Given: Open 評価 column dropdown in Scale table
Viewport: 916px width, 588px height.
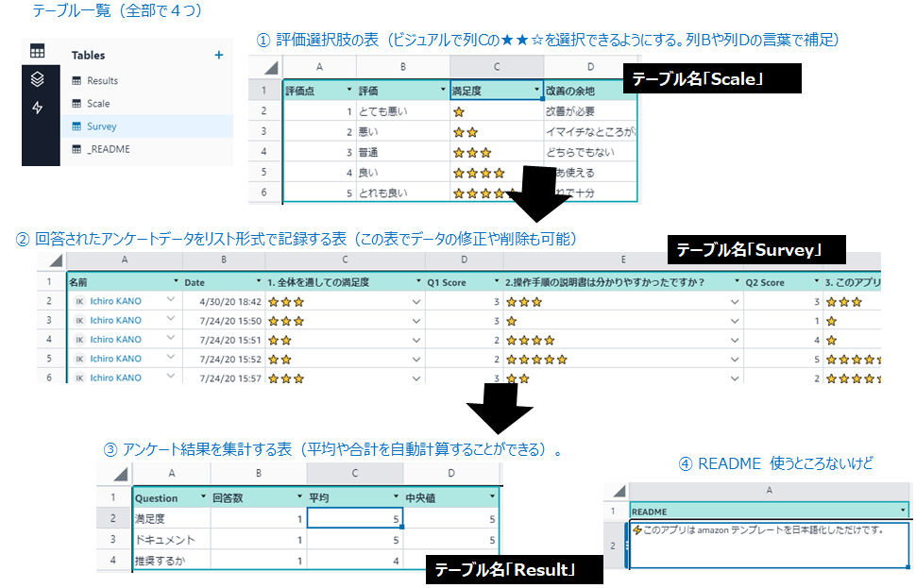Looking at the screenshot, I should coord(443,90).
